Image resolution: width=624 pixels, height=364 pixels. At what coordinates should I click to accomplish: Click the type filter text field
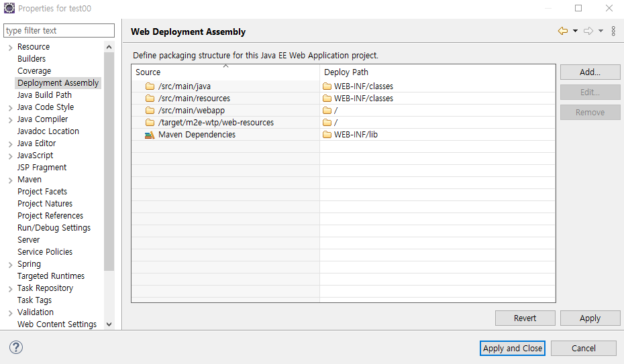[59, 31]
